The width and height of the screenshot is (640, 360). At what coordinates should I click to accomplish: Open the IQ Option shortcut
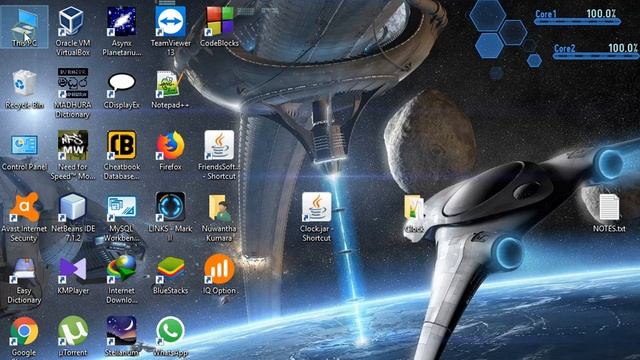pyautogui.click(x=220, y=275)
